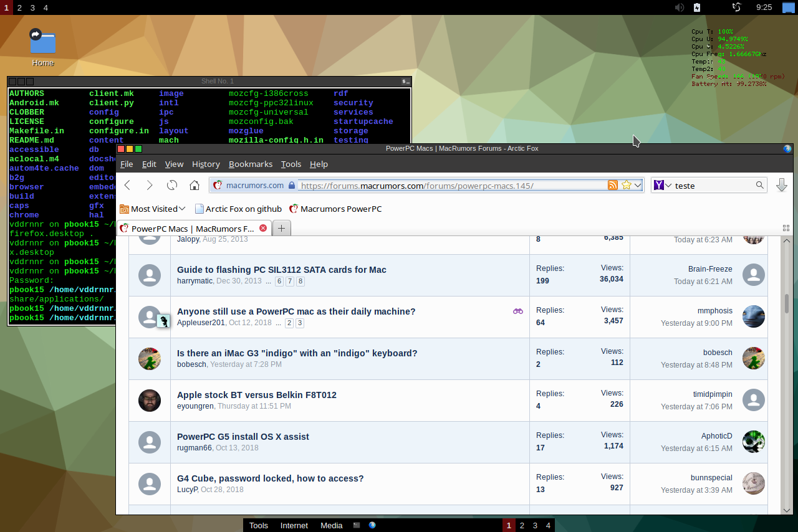Click the terminal icon in bottom taskbar
The width and height of the screenshot is (798, 532).
point(357,525)
